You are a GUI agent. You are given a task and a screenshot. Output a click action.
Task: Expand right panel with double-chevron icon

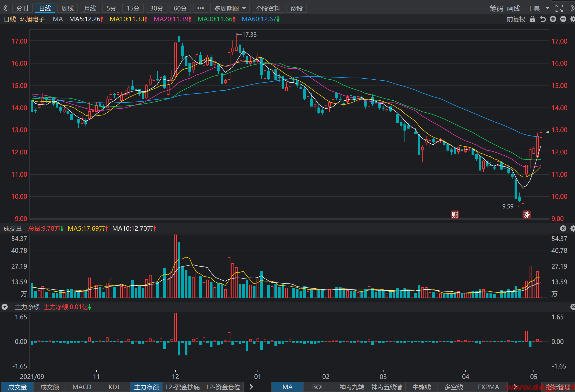pyautogui.click(x=572, y=8)
